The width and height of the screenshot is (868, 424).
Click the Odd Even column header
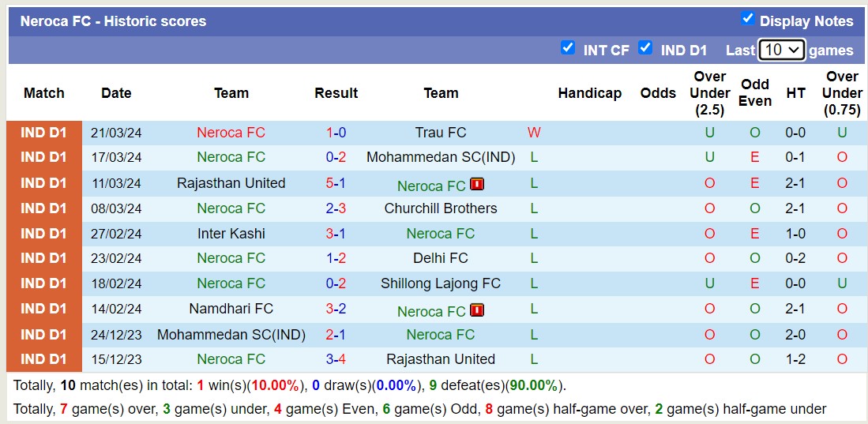coord(755,93)
